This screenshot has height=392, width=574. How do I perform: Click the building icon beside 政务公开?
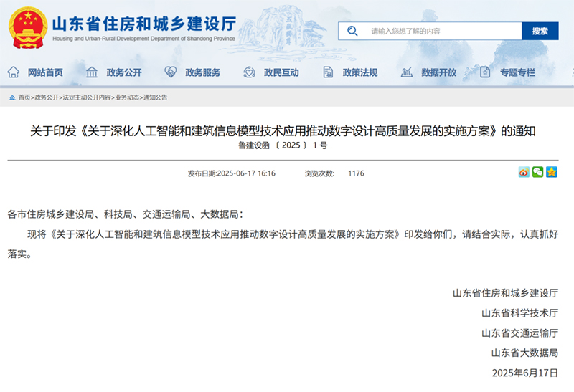click(92, 72)
